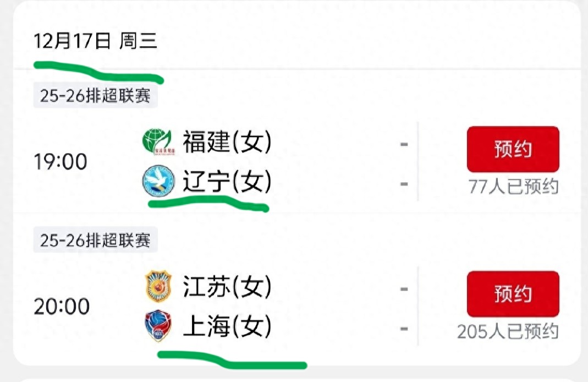Click the Fujian women's team logo
This screenshot has height=382, width=588.
(x=158, y=142)
